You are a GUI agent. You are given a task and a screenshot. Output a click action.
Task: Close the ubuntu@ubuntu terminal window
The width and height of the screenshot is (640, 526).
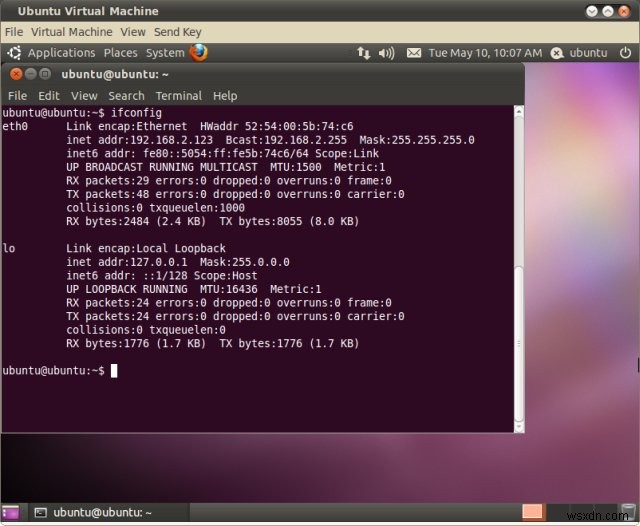[x=16, y=74]
